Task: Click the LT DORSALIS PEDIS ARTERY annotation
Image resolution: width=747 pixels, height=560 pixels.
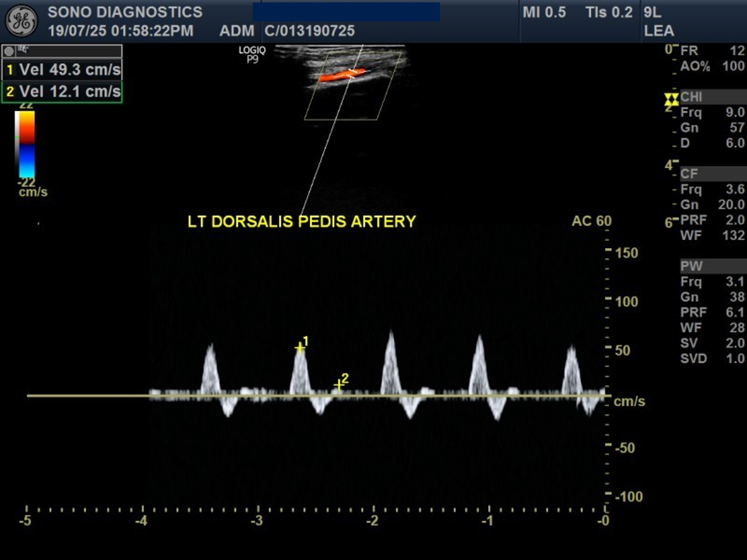Action: 301,222
